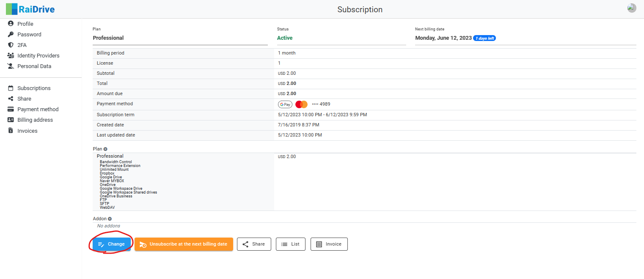644x279 pixels.
Task: Click the Subtotal amount USD 2.00
Action: tap(287, 74)
